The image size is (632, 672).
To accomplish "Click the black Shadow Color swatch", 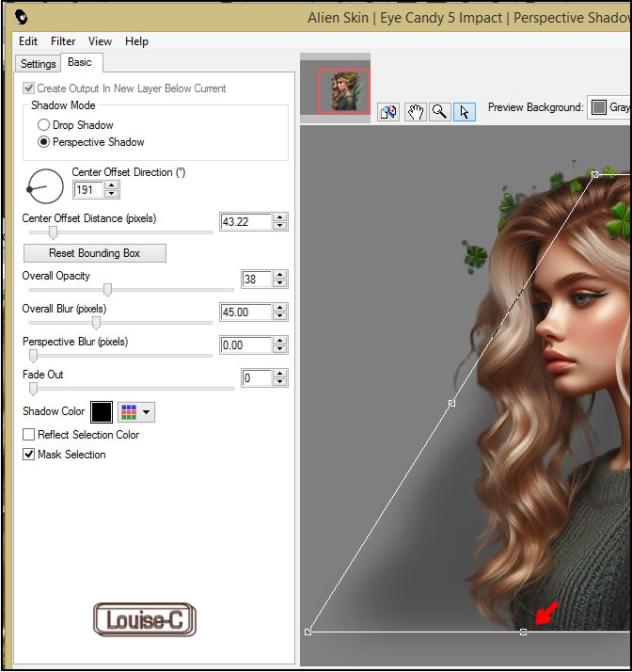I will pyautogui.click(x=102, y=412).
